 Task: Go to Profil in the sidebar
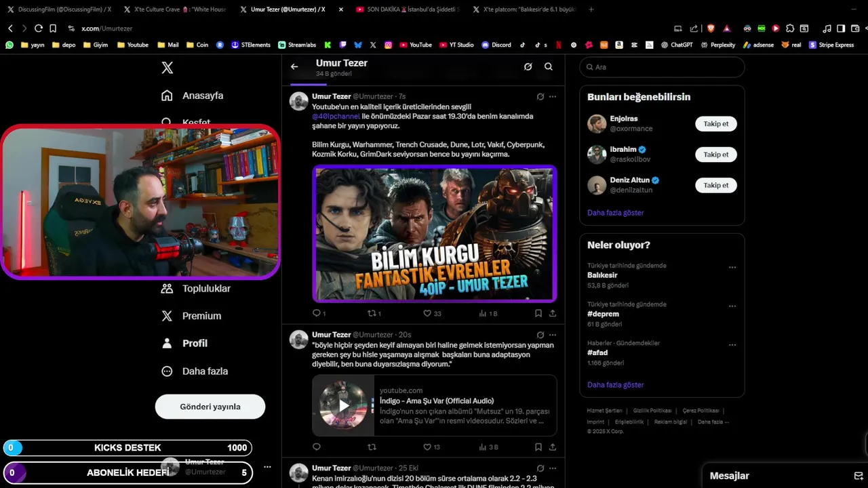(x=184, y=344)
